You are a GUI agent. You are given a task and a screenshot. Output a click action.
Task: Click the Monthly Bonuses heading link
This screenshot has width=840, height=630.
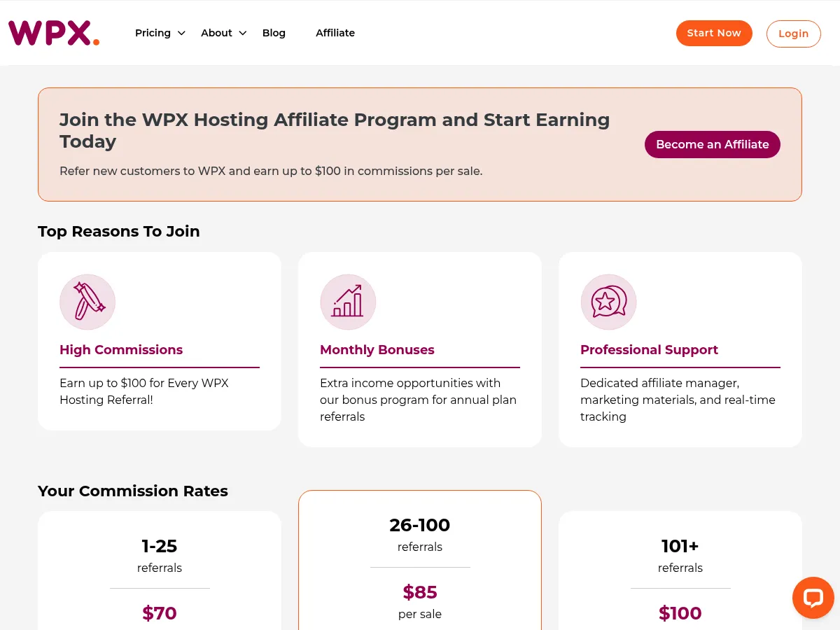tap(377, 350)
